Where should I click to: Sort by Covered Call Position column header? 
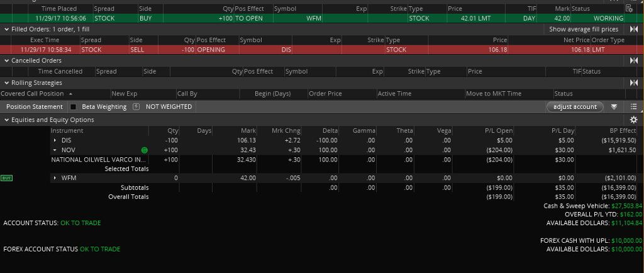click(x=36, y=94)
